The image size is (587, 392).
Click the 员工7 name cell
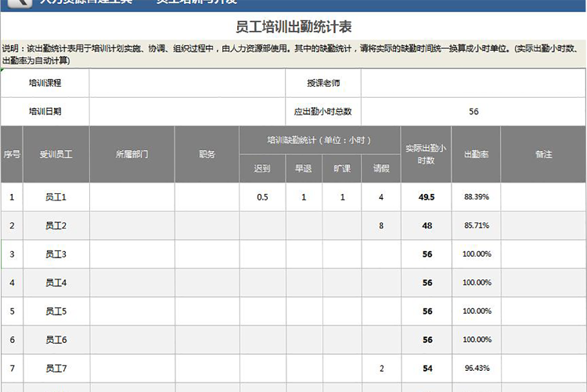pos(56,369)
